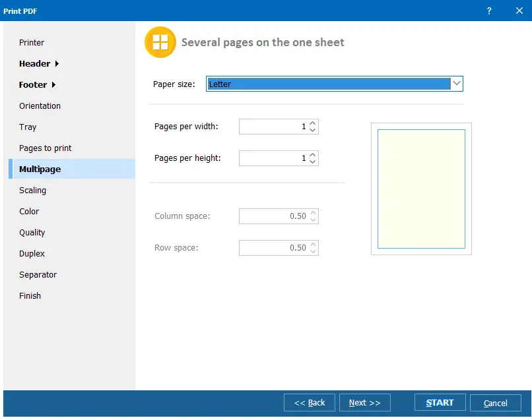
Task: Select Color in the sidebar
Action: pyautogui.click(x=28, y=211)
